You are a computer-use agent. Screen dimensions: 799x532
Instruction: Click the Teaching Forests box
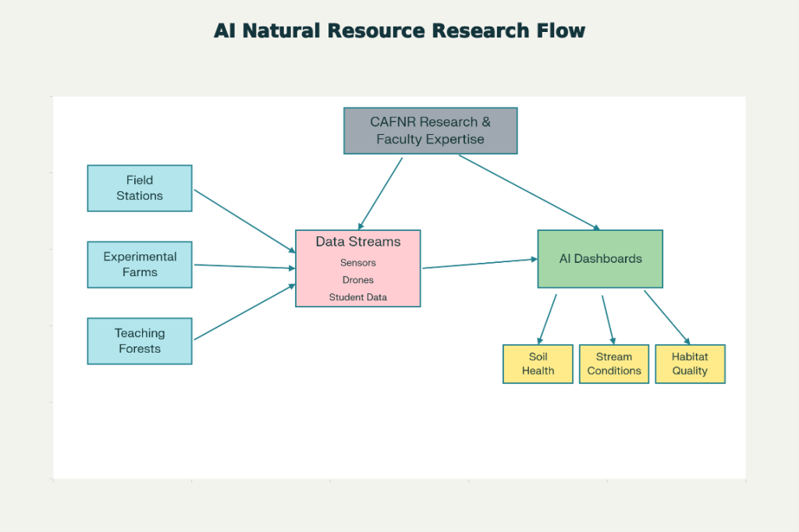pyautogui.click(x=140, y=341)
